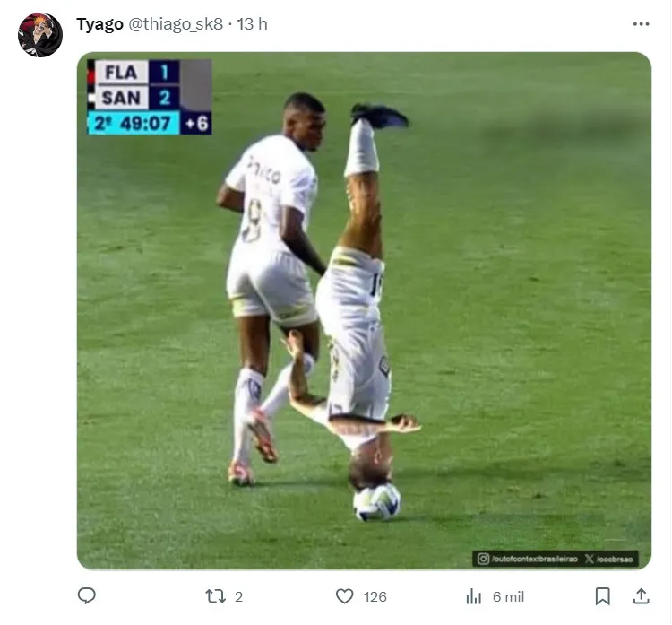Click the X oocbrsao watermark in image
The height and width of the screenshot is (625, 672).
[609, 559]
